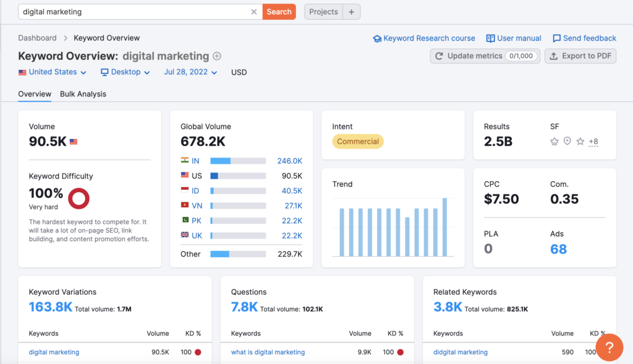Switch to the Overview tab
This screenshot has height=364, width=633.
point(35,94)
